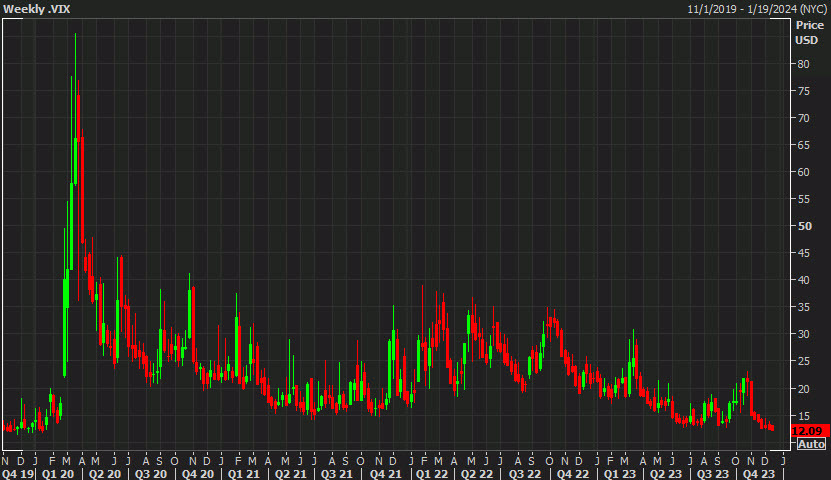Click the Price axis heading
Image resolution: width=831 pixels, height=480 pixels.
click(809, 25)
